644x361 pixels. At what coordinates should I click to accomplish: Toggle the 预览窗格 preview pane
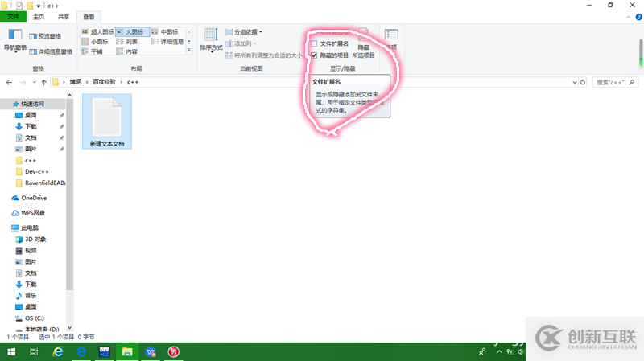tap(45, 36)
